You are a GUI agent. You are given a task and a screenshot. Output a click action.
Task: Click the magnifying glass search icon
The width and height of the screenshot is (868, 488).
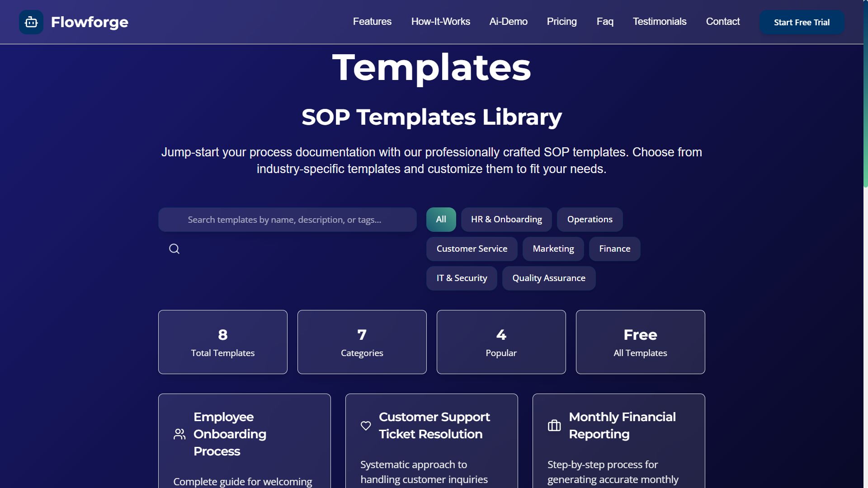click(x=174, y=249)
